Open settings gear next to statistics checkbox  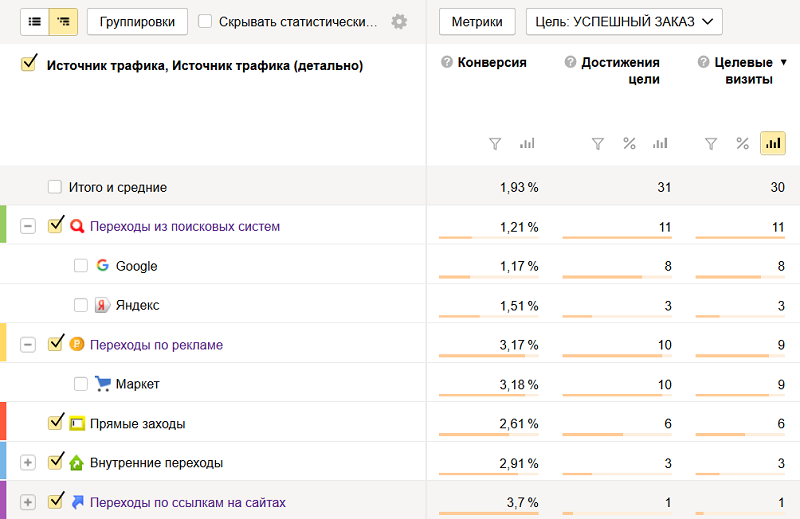(x=399, y=22)
